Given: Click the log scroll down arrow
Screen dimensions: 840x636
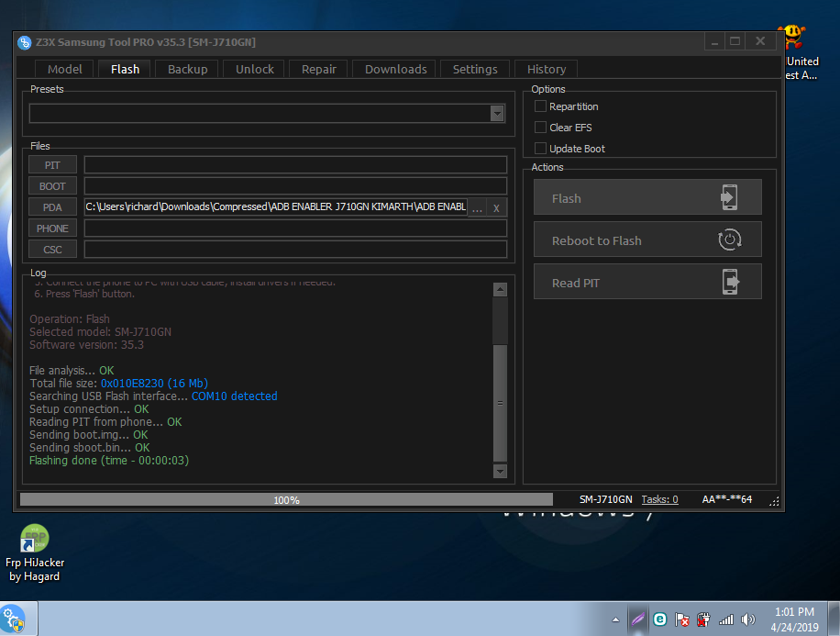Looking at the screenshot, I should coord(500,472).
